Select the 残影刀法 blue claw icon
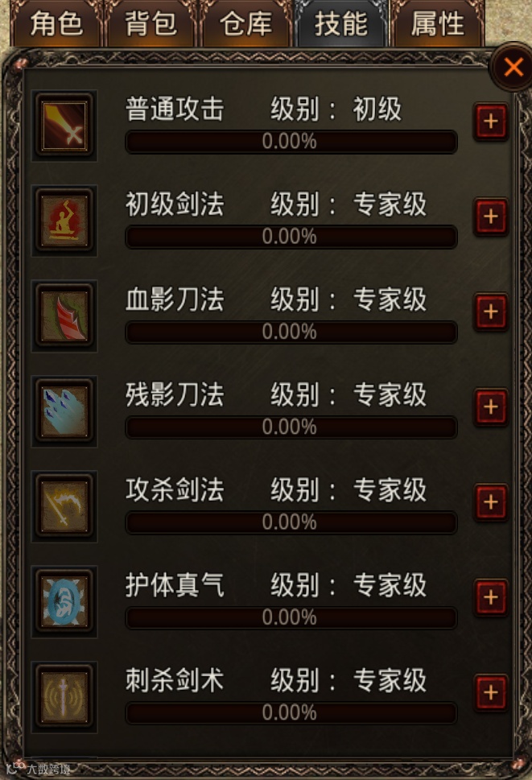This screenshot has width=532, height=780. [64, 411]
